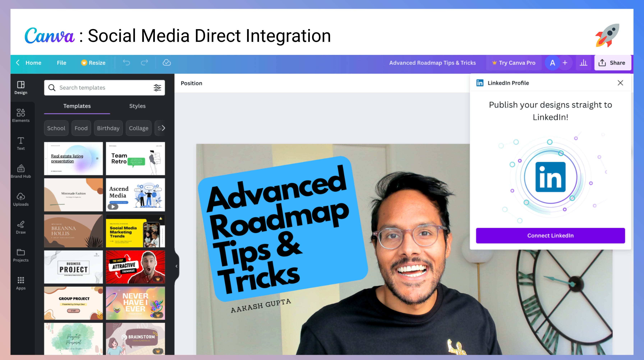The width and height of the screenshot is (644, 360).
Task: Click Connect LinkedIn button
Action: tap(550, 236)
